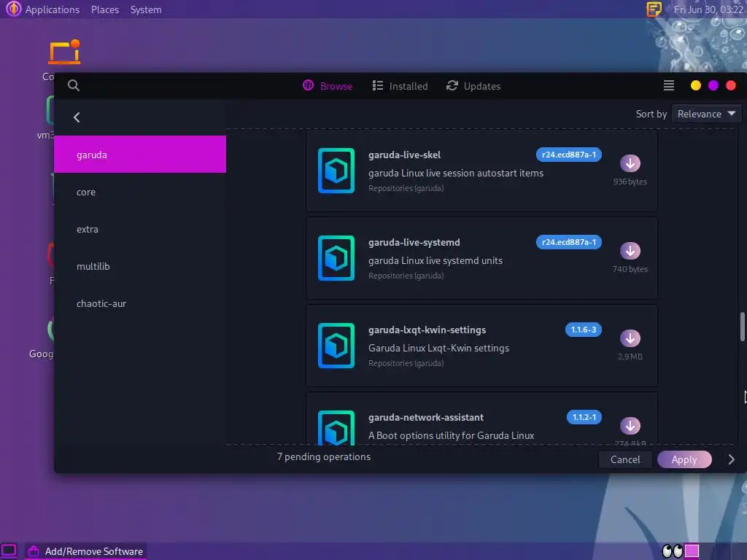
Task: Click the distro logo in top panel
Action: (13, 9)
